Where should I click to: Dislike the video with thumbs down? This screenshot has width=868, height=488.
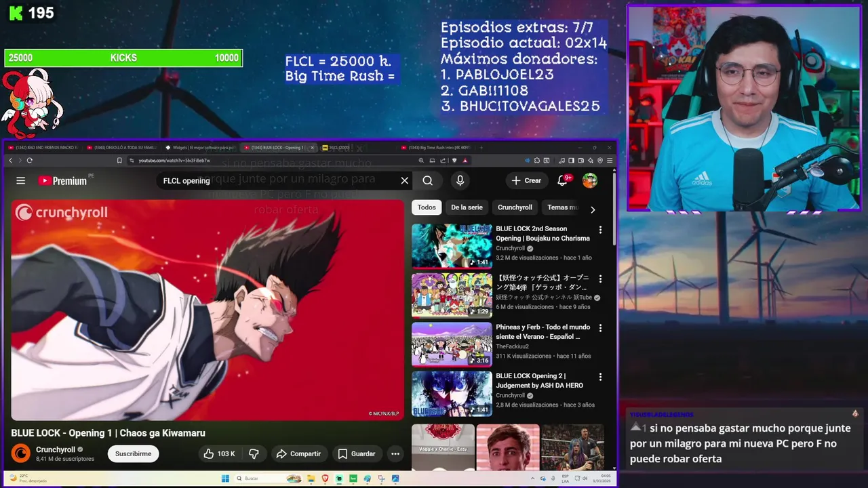point(254,453)
